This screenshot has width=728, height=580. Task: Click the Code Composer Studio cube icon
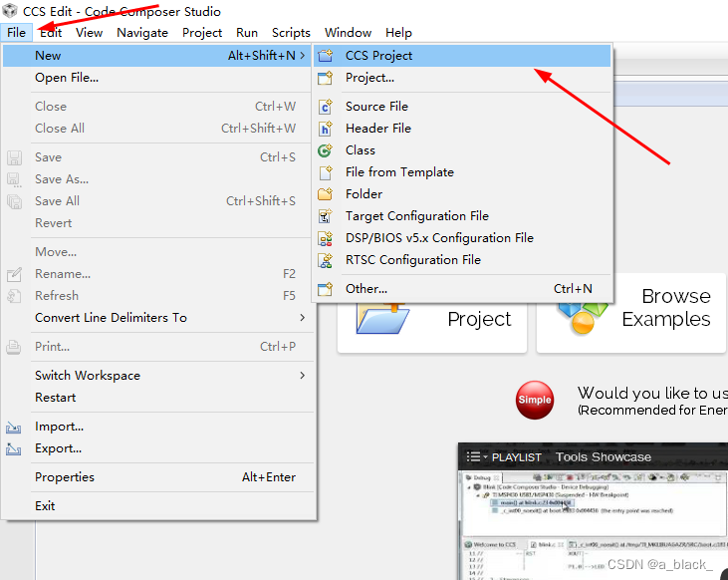(x=10, y=10)
